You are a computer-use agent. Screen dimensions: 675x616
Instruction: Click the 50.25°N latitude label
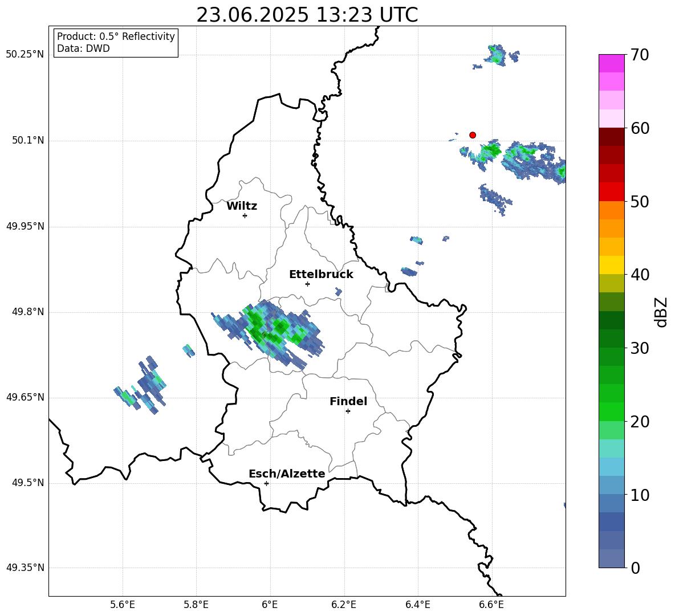click(x=25, y=55)
